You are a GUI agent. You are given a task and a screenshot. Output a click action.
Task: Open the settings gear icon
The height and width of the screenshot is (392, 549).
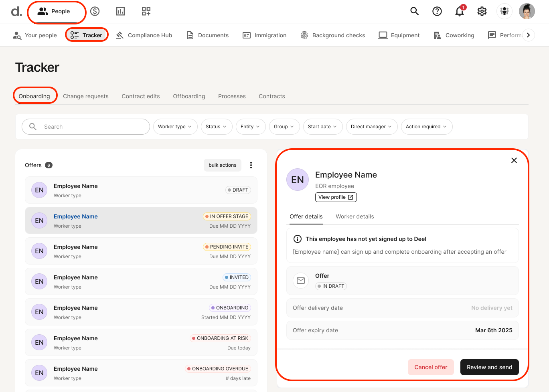[x=482, y=11]
